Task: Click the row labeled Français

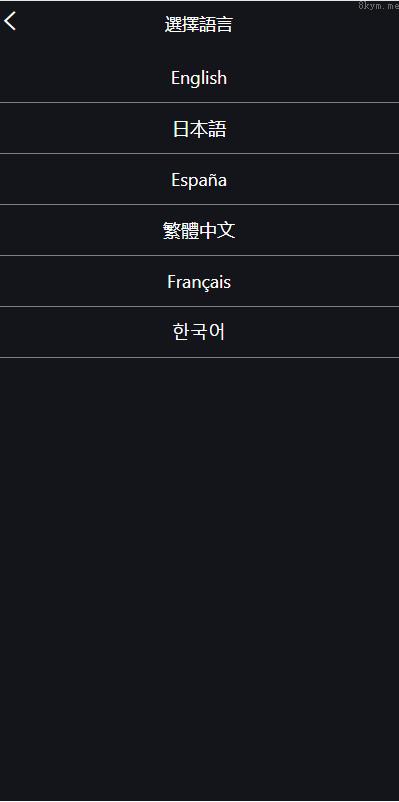Action: pos(200,281)
